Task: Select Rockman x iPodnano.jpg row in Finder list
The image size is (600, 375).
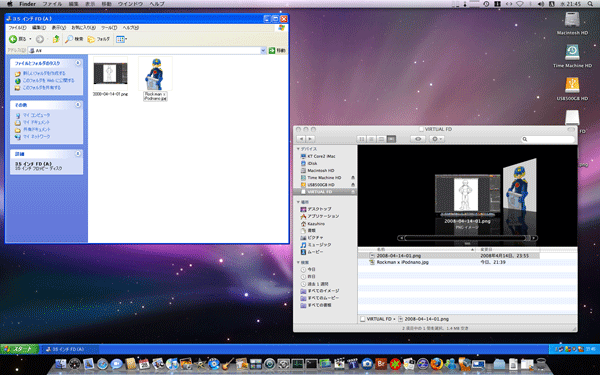Action: (x=467, y=262)
